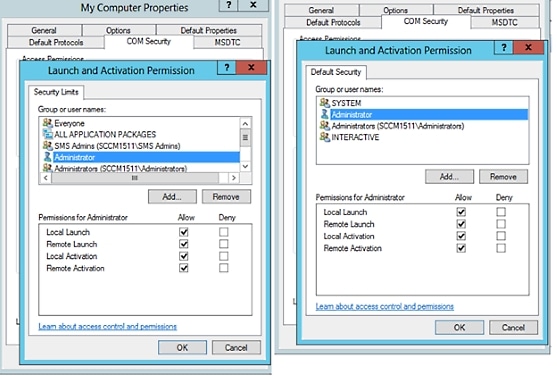Open Default Properties tab in left properties window
Viewport: 557px width, 376px height.
click(209, 30)
